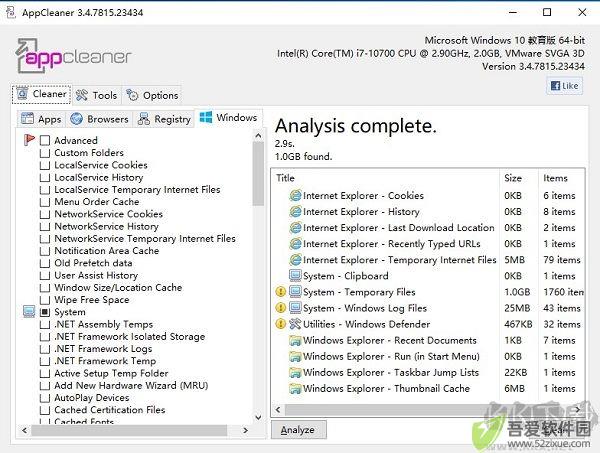The width and height of the screenshot is (600, 453).
Task: Click the System Temporary Files monitor icon
Action: click(x=295, y=292)
